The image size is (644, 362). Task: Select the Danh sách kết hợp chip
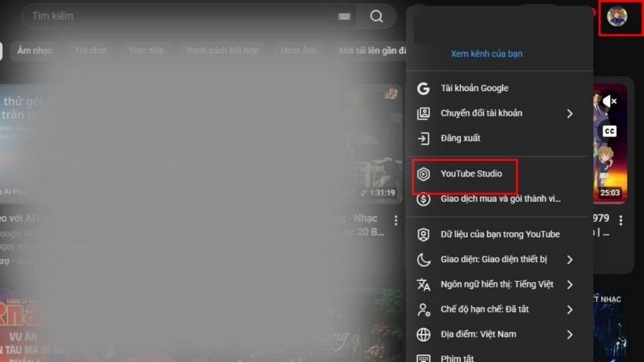222,51
